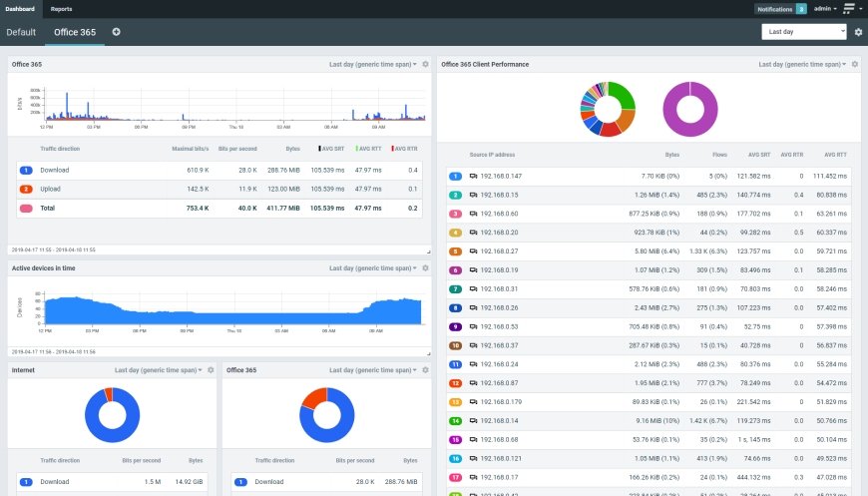This screenshot has width=868, height=496.
Task: Open settings gear of top Office 365 widget
Action: click(425, 64)
